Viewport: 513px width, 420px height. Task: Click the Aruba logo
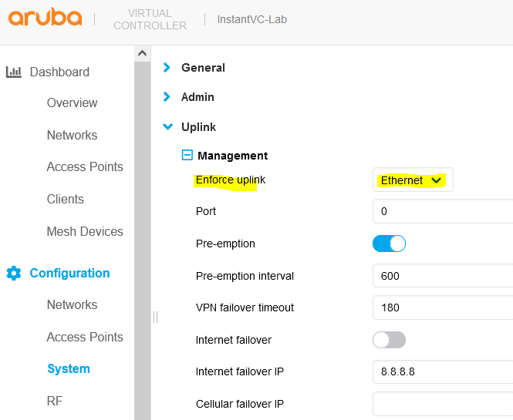(x=46, y=18)
